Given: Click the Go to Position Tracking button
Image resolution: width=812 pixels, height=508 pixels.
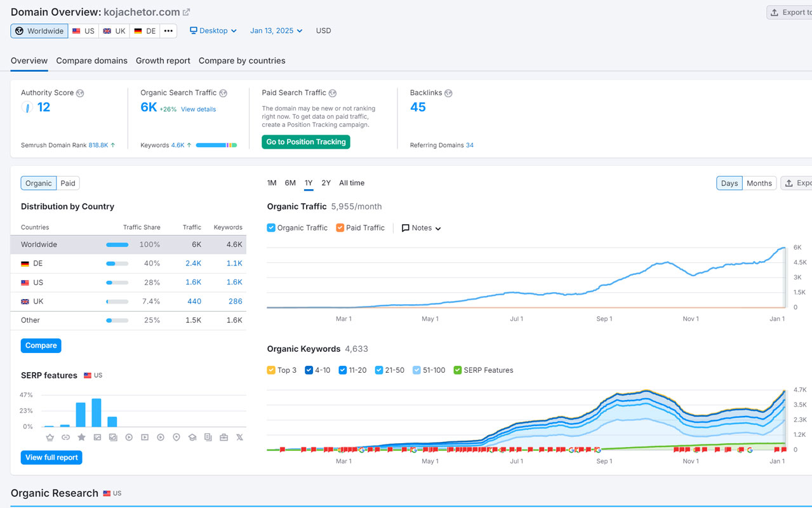Looking at the screenshot, I should [x=305, y=142].
